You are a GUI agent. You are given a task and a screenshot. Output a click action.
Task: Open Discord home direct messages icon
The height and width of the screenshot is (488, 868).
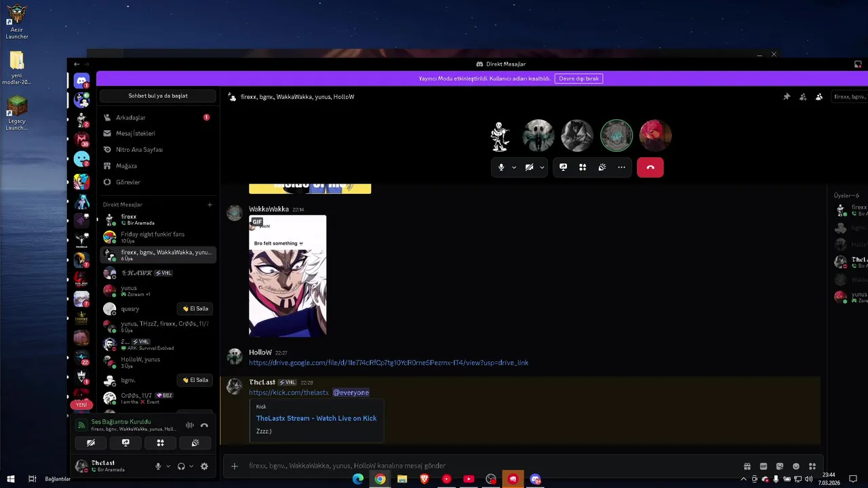tap(81, 81)
